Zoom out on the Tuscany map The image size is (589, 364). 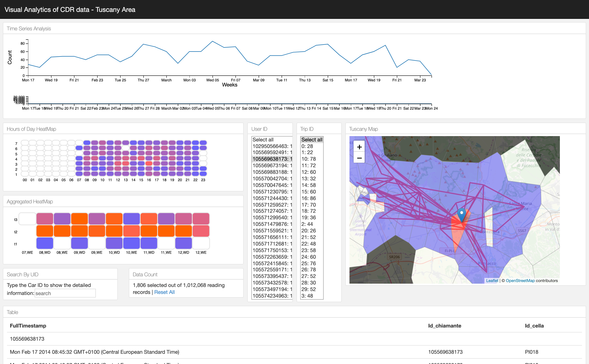359,158
